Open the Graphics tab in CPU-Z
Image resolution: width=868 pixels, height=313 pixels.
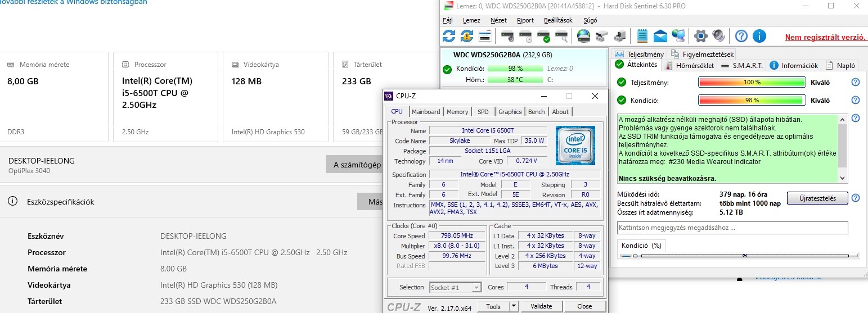tap(510, 112)
